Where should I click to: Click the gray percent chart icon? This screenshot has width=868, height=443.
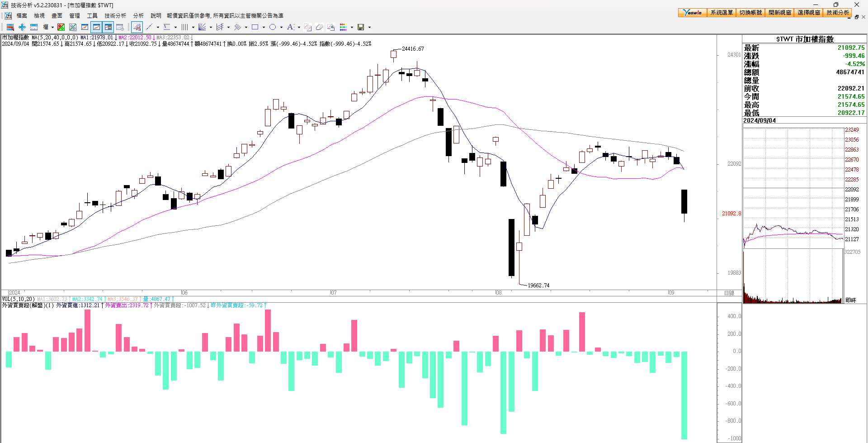pyautogui.click(x=73, y=27)
